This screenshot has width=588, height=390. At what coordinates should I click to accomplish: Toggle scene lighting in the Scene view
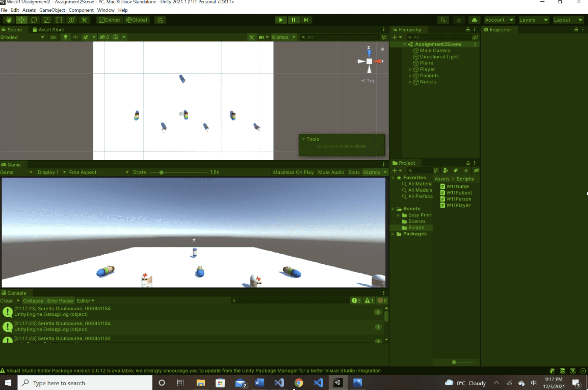point(66,37)
